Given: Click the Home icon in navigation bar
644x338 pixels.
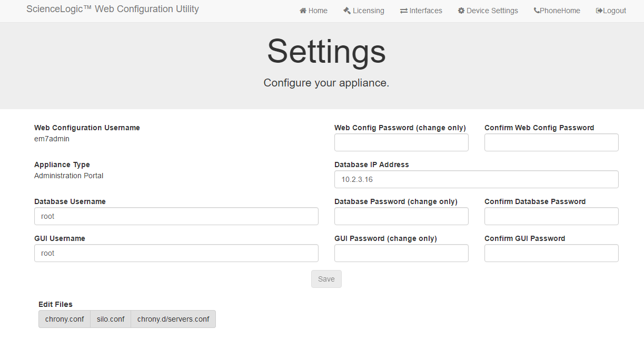Looking at the screenshot, I should (302, 11).
